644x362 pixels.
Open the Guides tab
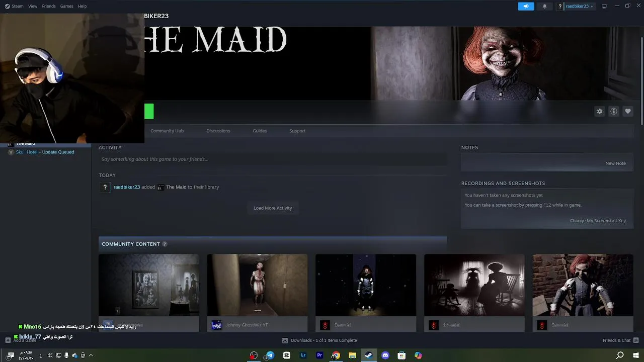[260, 131]
